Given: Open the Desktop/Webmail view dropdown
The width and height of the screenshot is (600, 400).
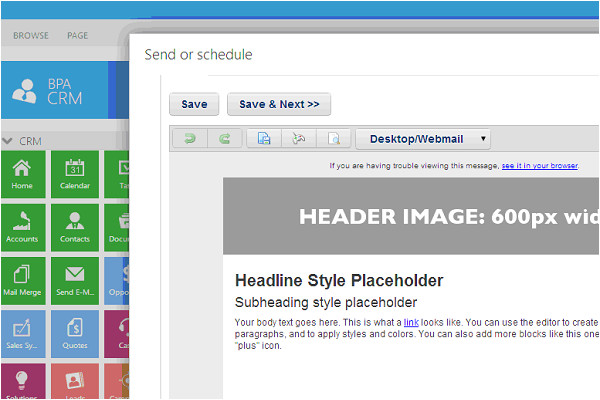Looking at the screenshot, I should (423, 139).
